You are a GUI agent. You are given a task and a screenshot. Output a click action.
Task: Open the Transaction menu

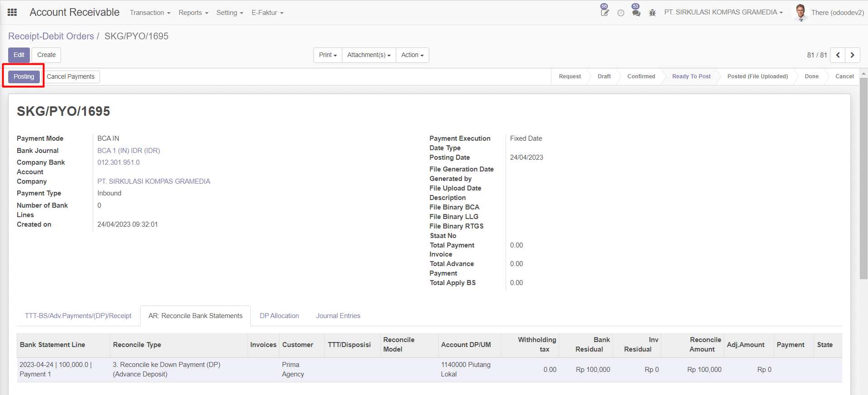(150, 13)
